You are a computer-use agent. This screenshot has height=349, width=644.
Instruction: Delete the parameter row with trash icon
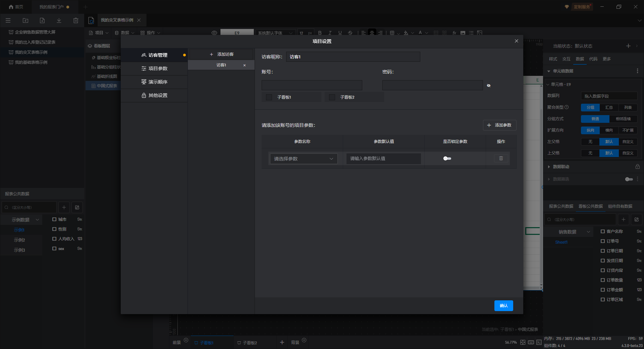tap(501, 158)
